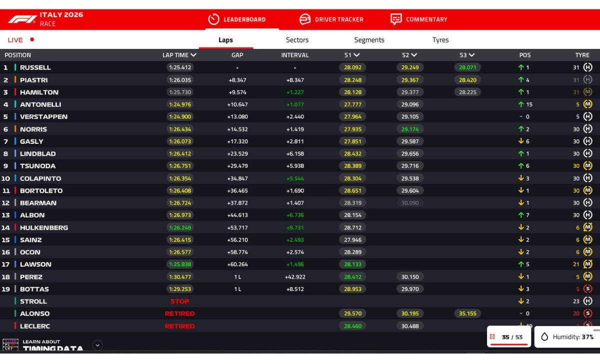Switch to the Segments tab
This screenshot has width=600, height=364.
369,40
